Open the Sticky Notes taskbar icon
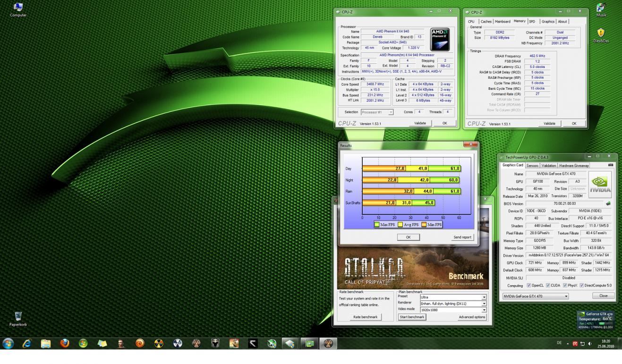Screen dimensions: 622x364 click(102, 344)
